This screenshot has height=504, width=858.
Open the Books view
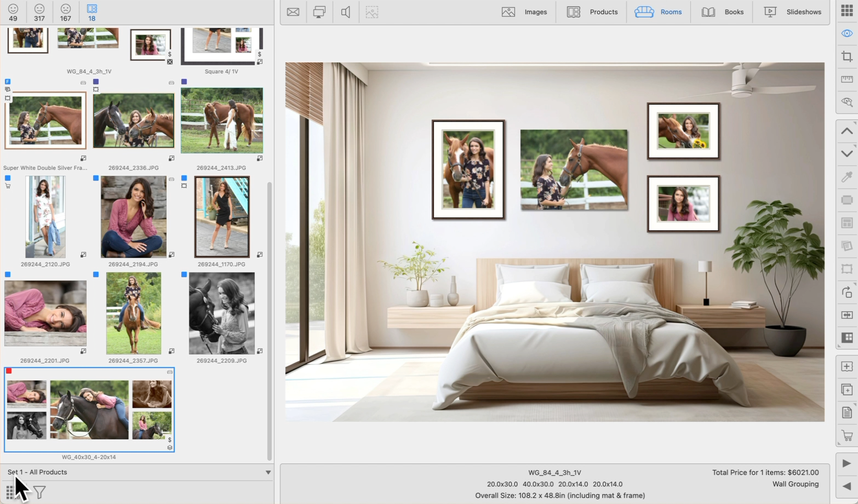click(723, 12)
